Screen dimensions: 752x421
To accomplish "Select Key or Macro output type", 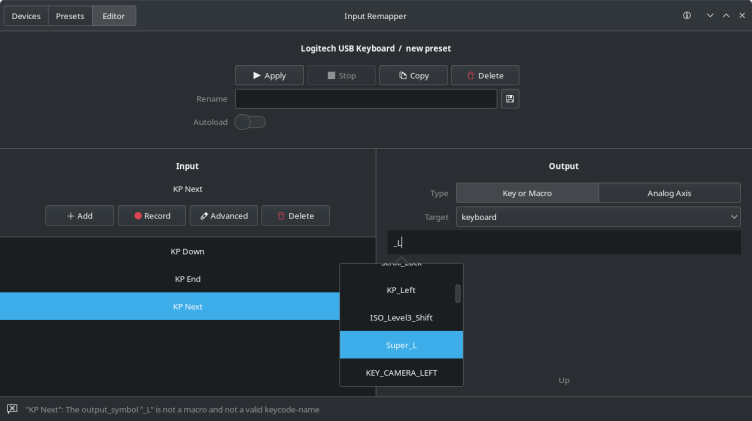I will (527, 193).
